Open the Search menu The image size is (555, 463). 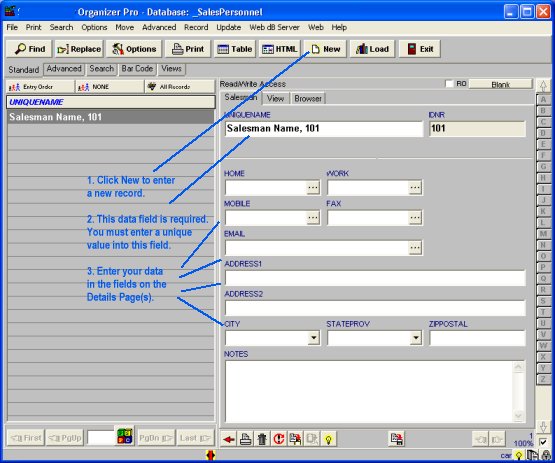click(61, 27)
